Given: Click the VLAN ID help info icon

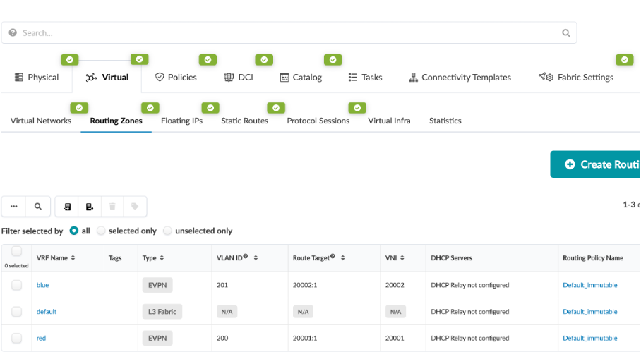Looking at the screenshot, I should [x=246, y=257].
